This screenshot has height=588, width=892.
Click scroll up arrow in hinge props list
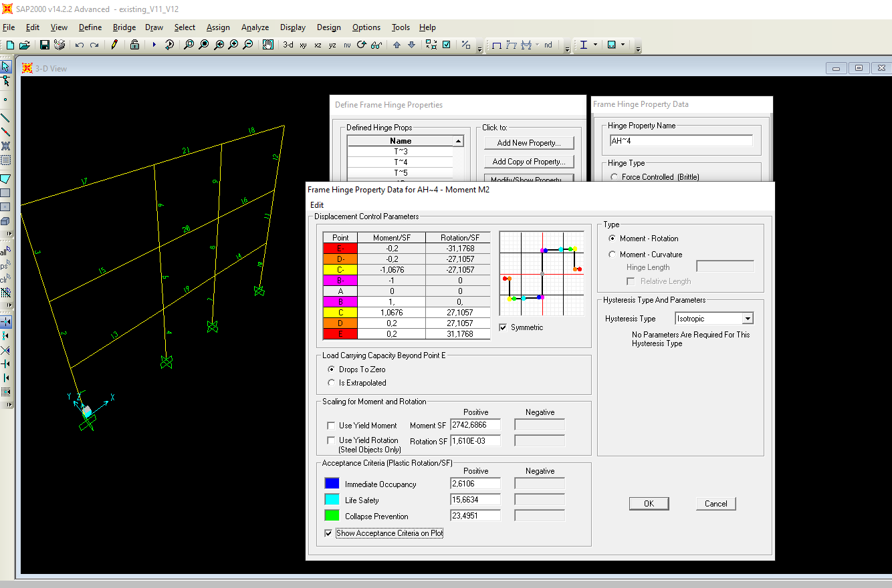click(458, 141)
